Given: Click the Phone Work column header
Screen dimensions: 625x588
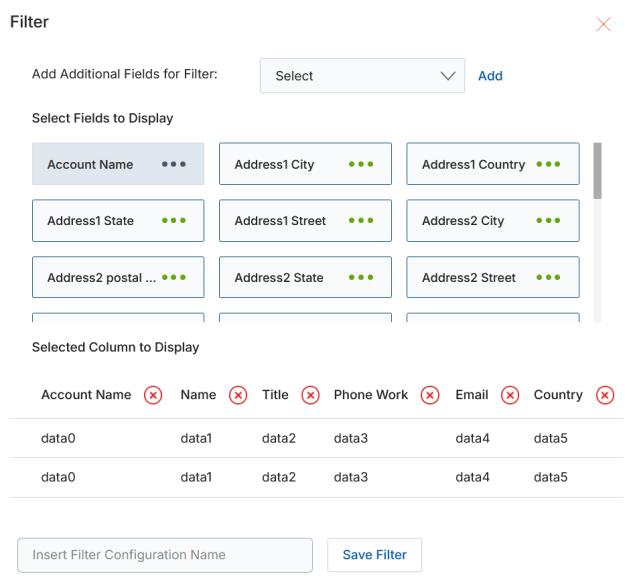Looking at the screenshot, I should point(371,395).
